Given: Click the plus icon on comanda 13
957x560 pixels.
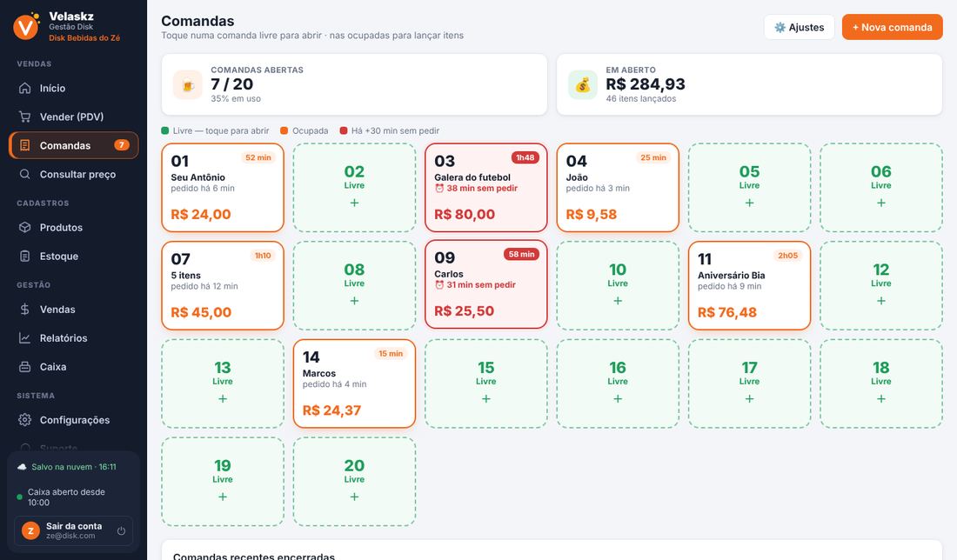Looking at the screenshot, I should (x=222, y=398).
